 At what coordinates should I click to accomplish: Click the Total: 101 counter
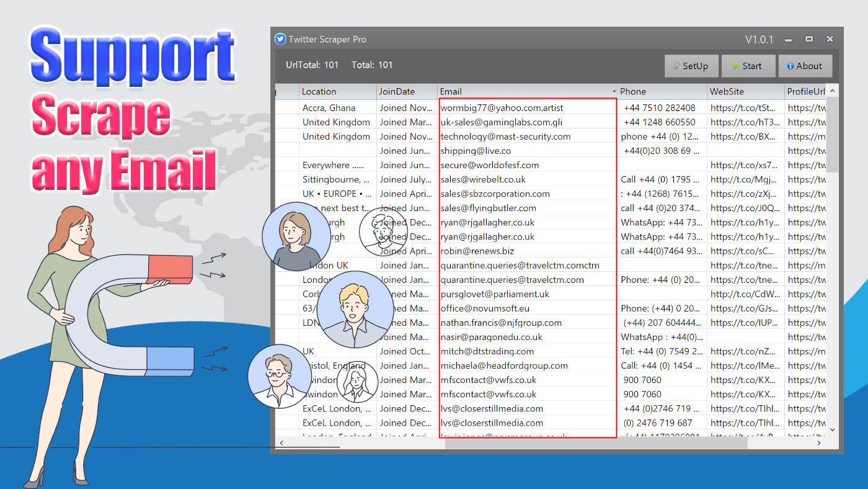372,65
